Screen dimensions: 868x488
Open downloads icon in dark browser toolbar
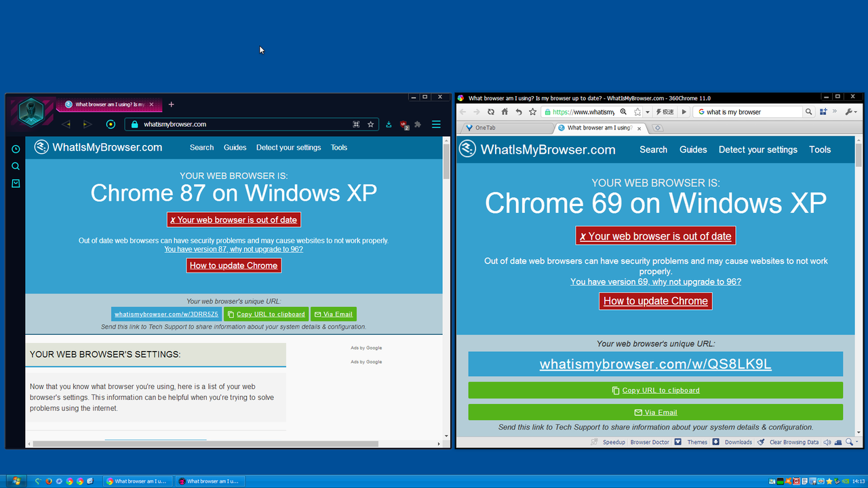(x=389, y=124)
